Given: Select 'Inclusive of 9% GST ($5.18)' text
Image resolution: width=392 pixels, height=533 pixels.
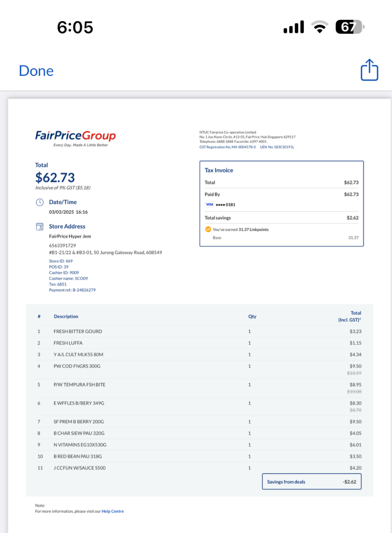Looking at the screenshot, I should 63,188.
